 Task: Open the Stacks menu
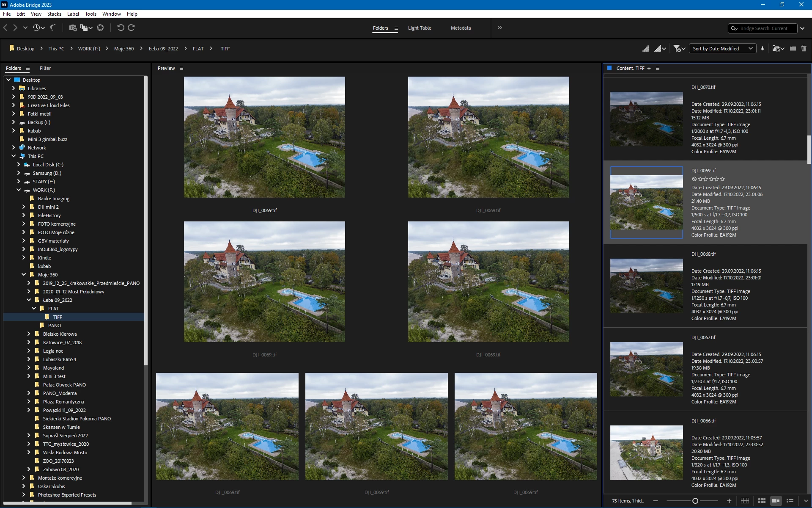point(54,14)
